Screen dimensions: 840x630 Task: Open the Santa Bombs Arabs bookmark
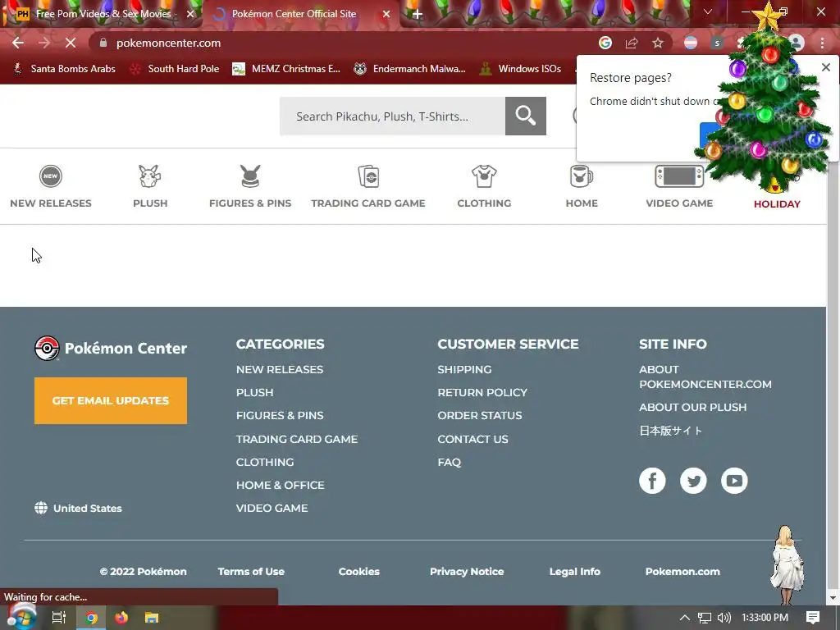(64, 69)
